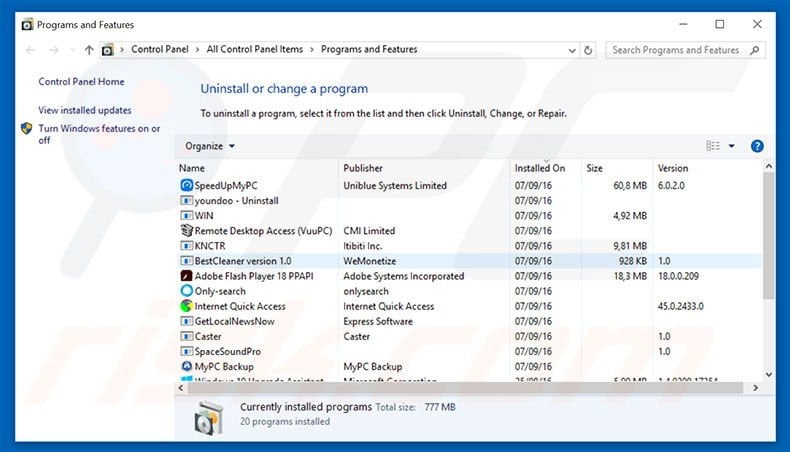Image resolution: width=790 pixels, height=452 pixels.
Task: Click the KNCTR program icon
Action: (186, 246)
